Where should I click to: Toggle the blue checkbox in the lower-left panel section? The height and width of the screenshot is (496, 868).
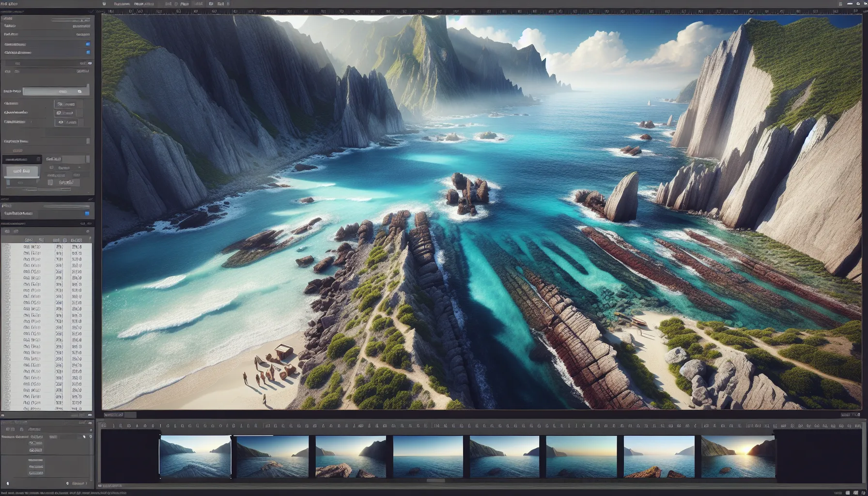click(x=87, y=213)
